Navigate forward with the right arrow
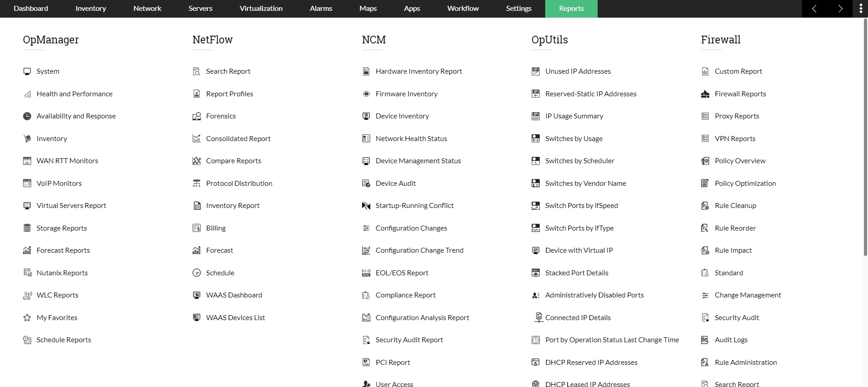Viewport: 868px width, 387px height. point(840,9)
